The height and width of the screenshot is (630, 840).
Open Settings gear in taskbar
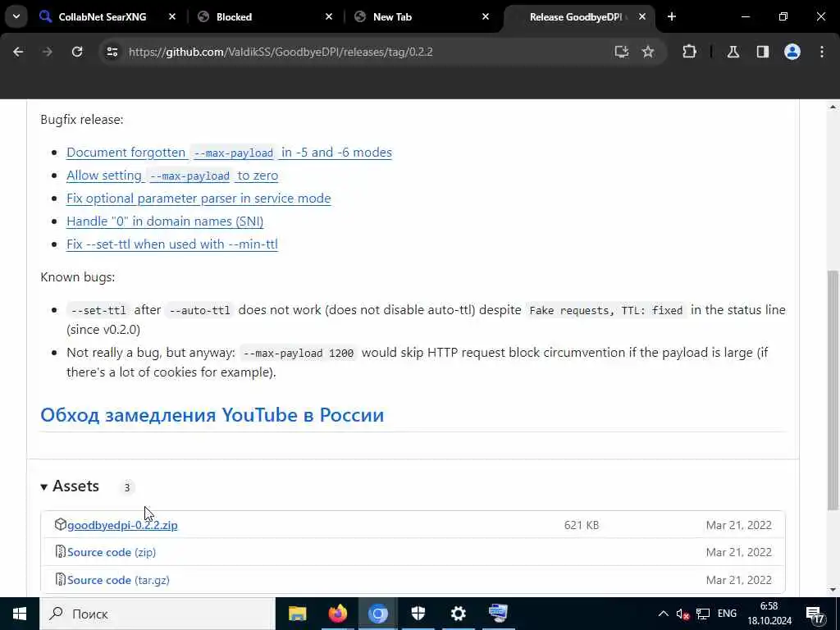458,614
